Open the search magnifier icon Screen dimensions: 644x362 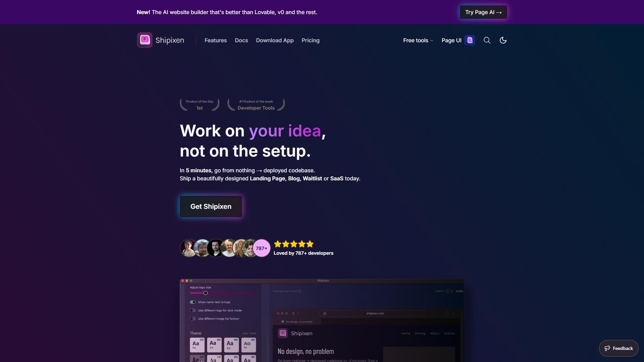point(487,40)
